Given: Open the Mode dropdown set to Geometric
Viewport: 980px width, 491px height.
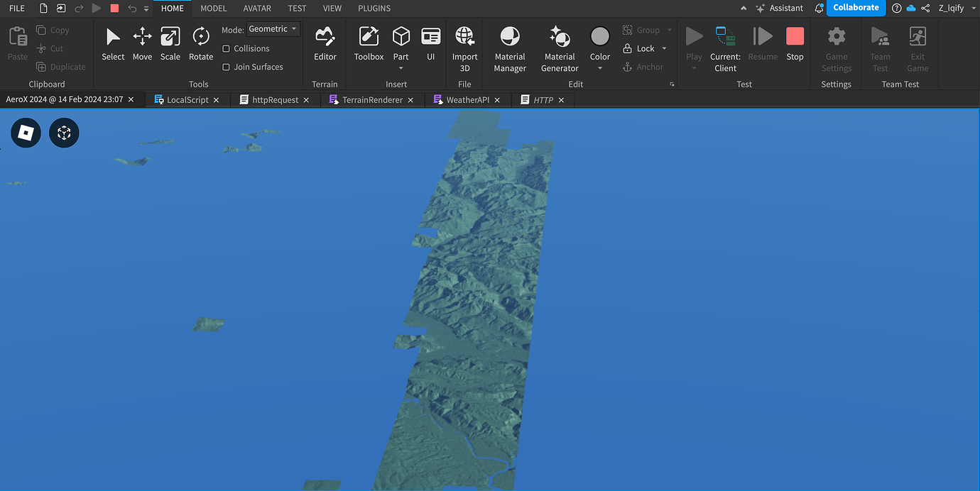Looking at the screenshot, I should tap(272, 28).
